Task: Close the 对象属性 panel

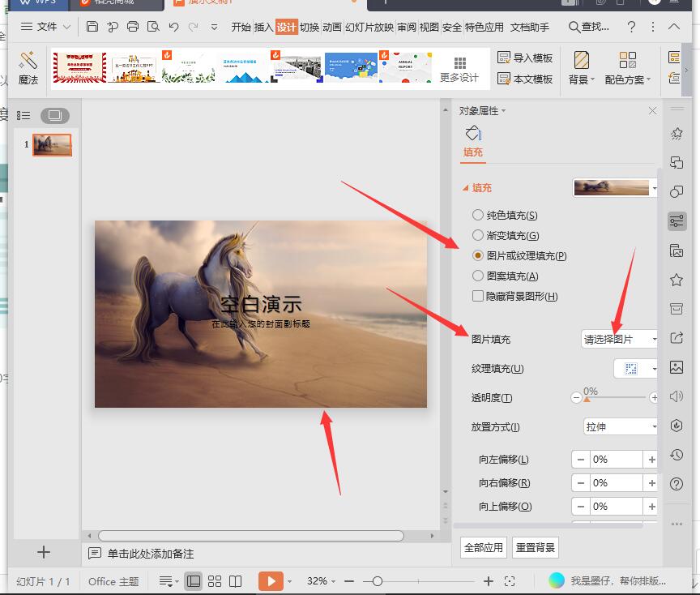Action: [652, 110]
